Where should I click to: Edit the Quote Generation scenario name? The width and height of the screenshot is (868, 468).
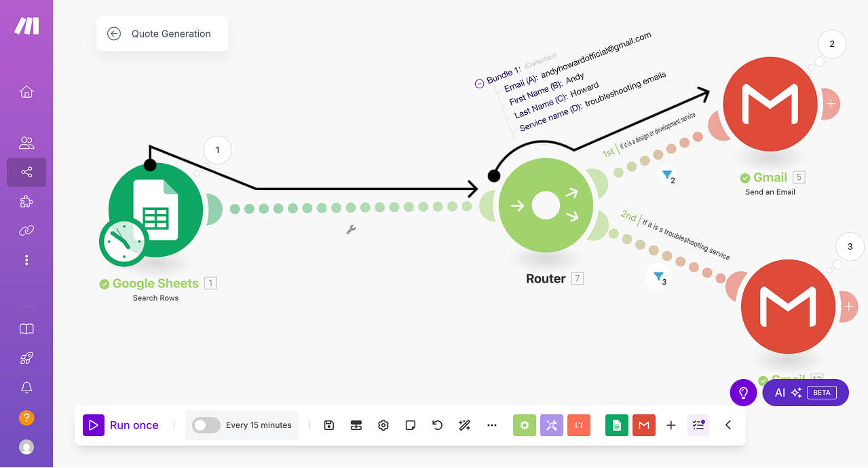pyautogui.click(x=171, y=33)
